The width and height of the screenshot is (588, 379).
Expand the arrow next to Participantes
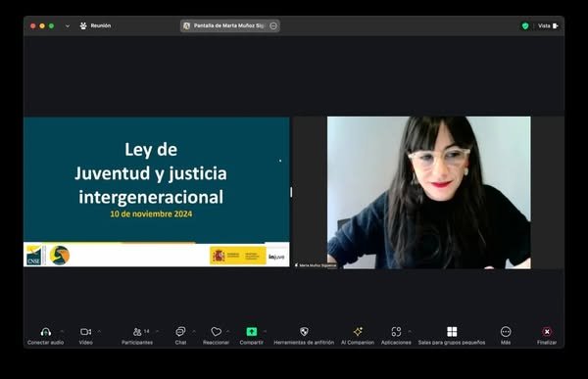[157, 331]
